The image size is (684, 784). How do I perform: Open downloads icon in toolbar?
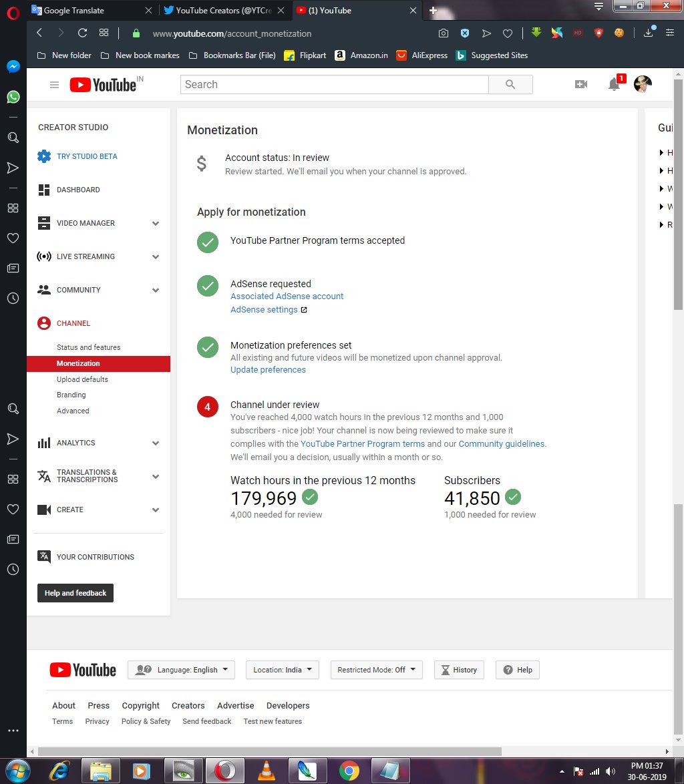click(649, 33)
